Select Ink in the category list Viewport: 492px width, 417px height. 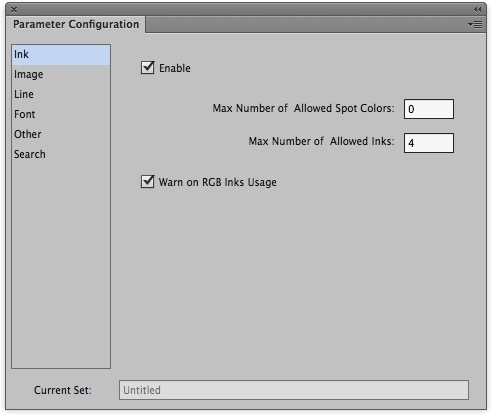tap(61, 55)
